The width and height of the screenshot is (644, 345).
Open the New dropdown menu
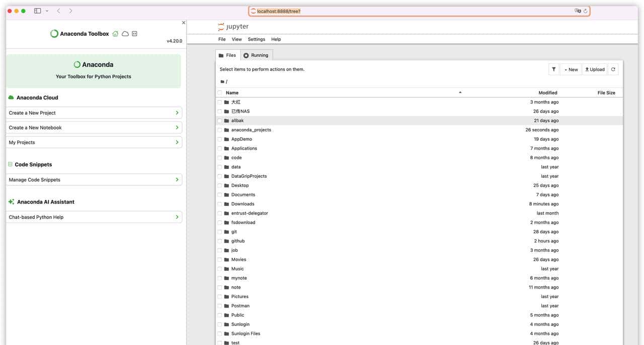(x=571, y=70)
